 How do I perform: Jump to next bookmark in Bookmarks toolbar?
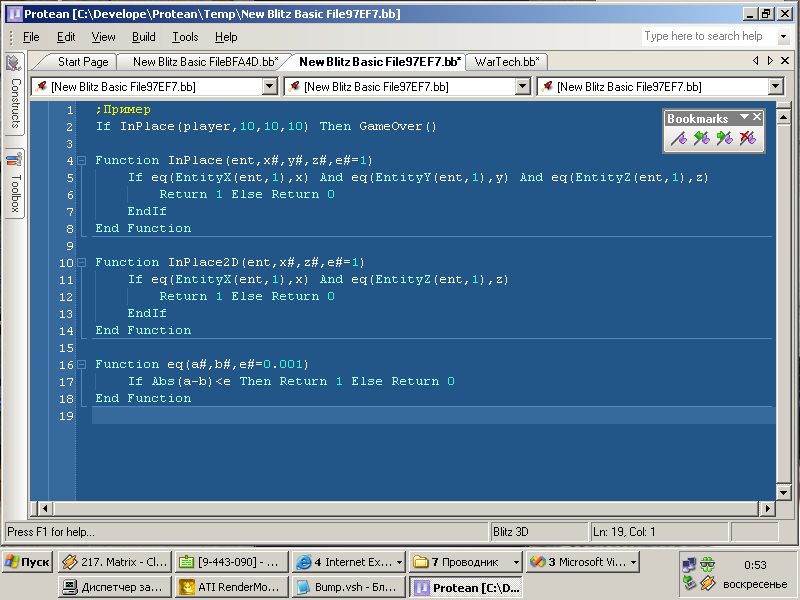(725, 139)
